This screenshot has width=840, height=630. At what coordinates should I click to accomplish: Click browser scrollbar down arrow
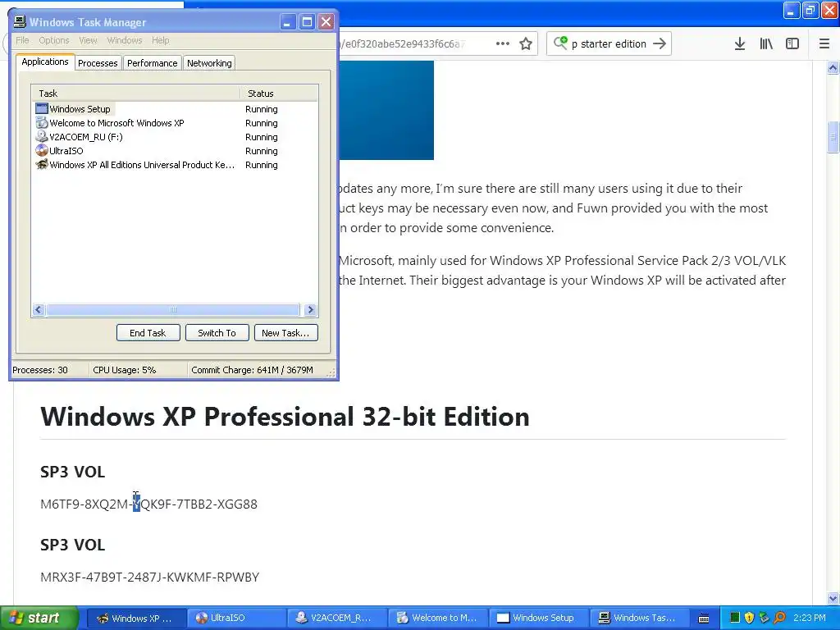coord(833,598)
